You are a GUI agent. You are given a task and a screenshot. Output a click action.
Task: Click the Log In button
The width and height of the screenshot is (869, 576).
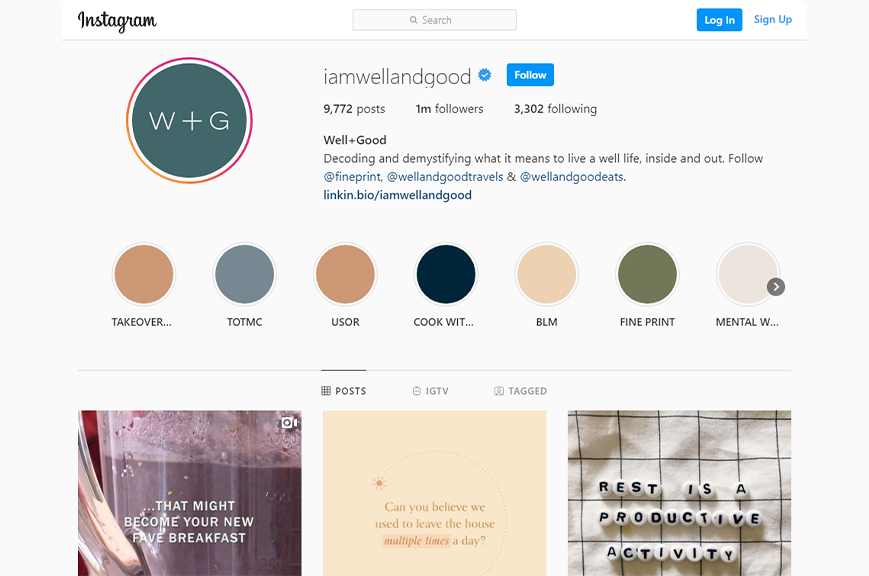coord(719,20)
